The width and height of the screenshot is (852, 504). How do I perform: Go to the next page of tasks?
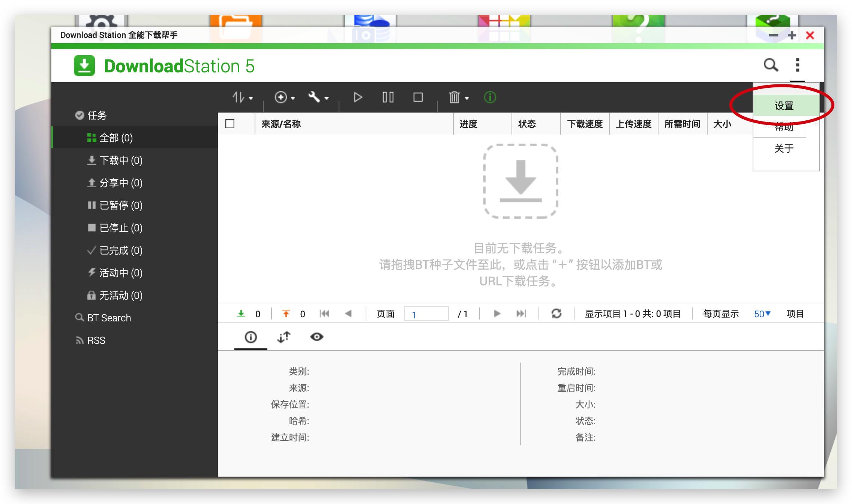click(497, 314)
